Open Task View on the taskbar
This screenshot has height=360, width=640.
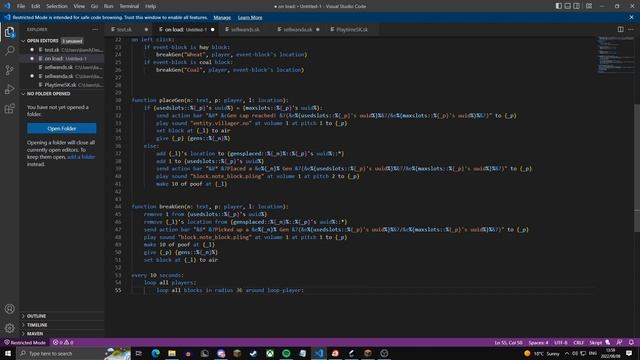pos(138,353)
